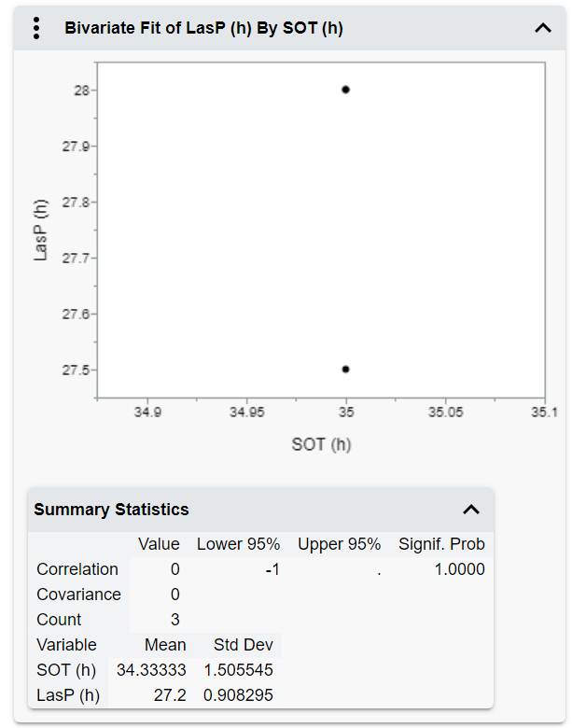Open the three-dot options menu
572x728 pixels.
tap(36, 28)
